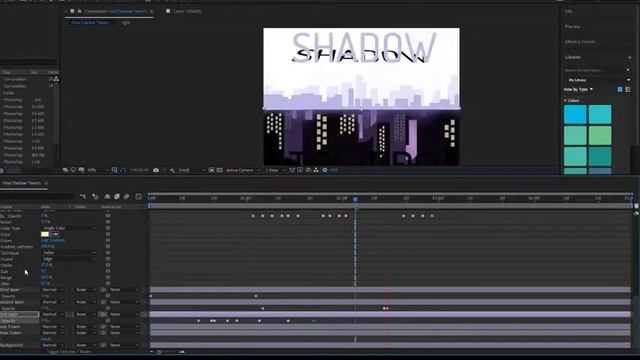The height and width of the screenshot is (360, 640).
Task: Click the pick whip for Range property
Action: (x=108, y=278)
